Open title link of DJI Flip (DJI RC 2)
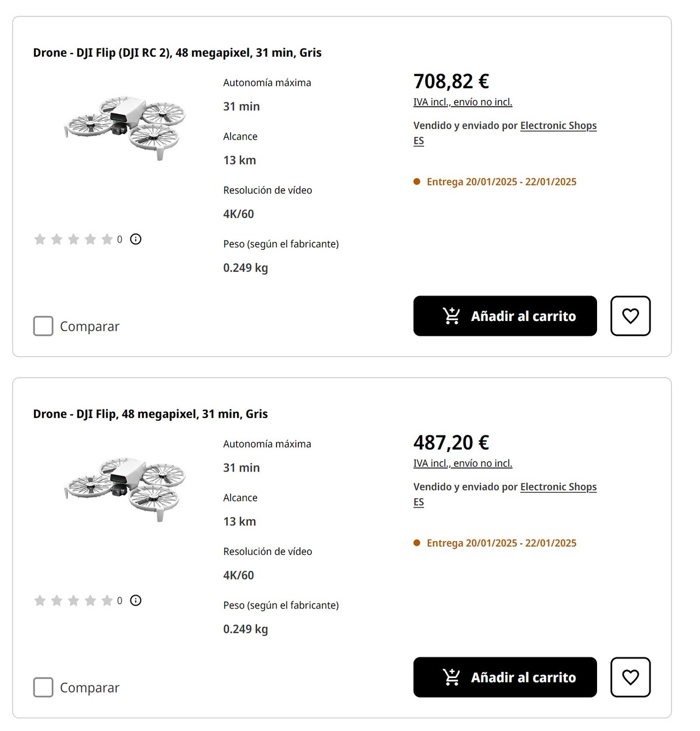 tap(177, 53)
